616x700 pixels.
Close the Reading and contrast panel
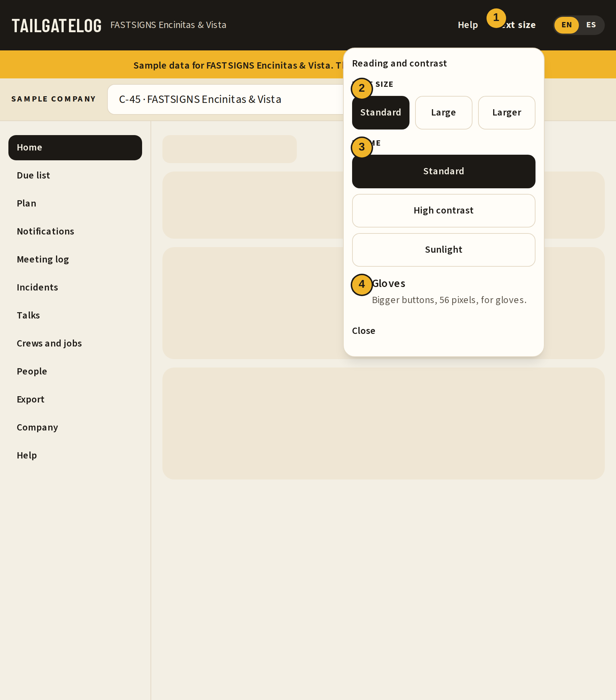coord(363,331)
